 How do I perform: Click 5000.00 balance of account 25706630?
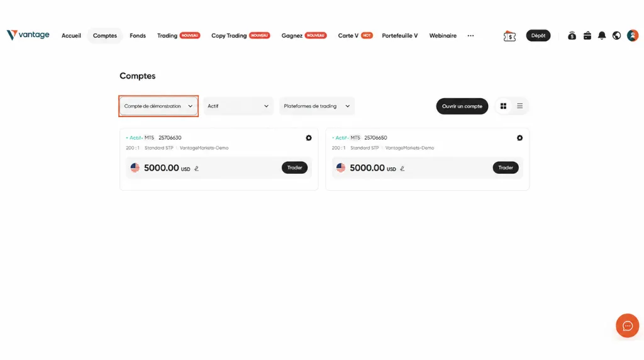pyautogui.click(x=162, y=168)
